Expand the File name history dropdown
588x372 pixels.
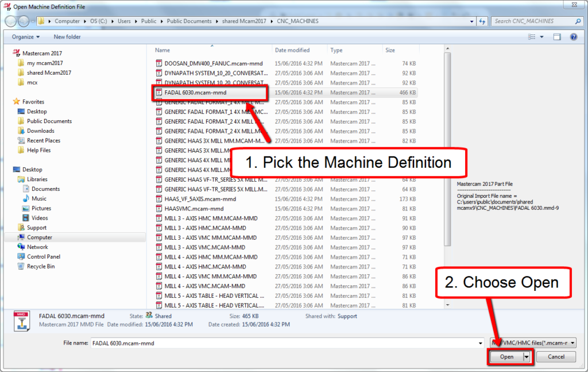coord(481,343)
